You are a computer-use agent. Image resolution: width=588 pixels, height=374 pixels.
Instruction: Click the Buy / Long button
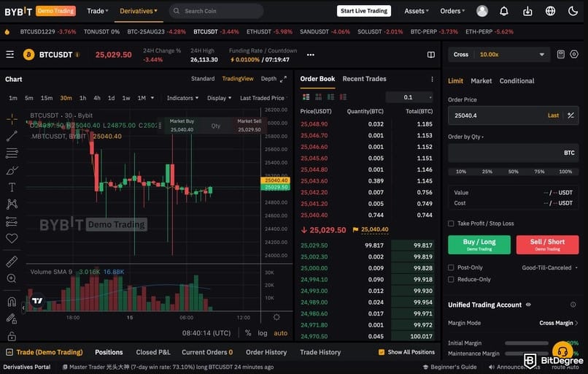[479, 245]
